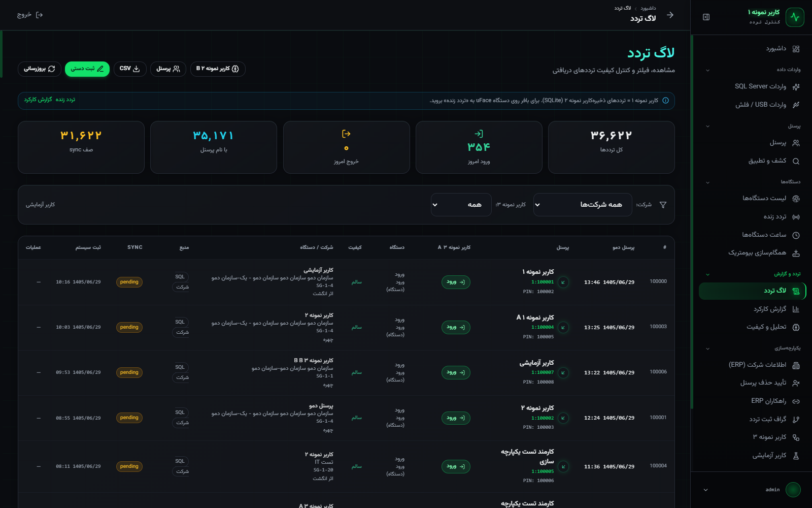This screenshot has width=812, height=508.
Task: Open گراف ثبت تردد in the sidebar
Action: coord(753,419)
